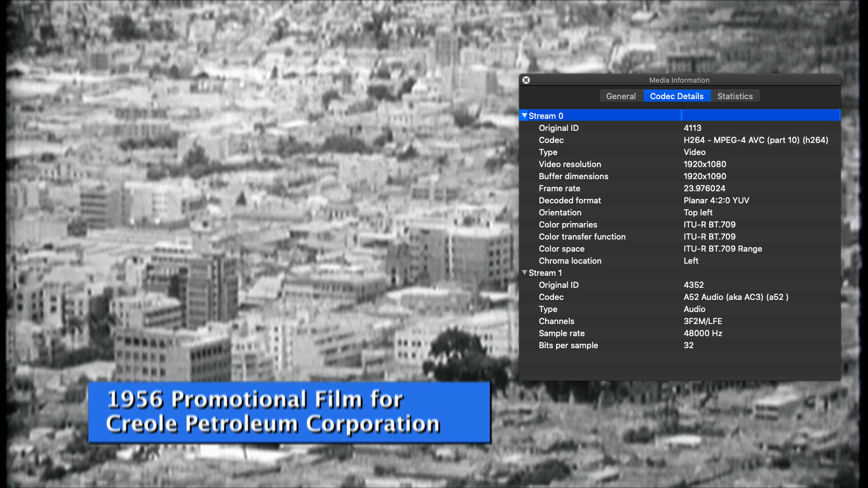Select the Frame rate label
The image size is (868, 488).
[559, 188]
